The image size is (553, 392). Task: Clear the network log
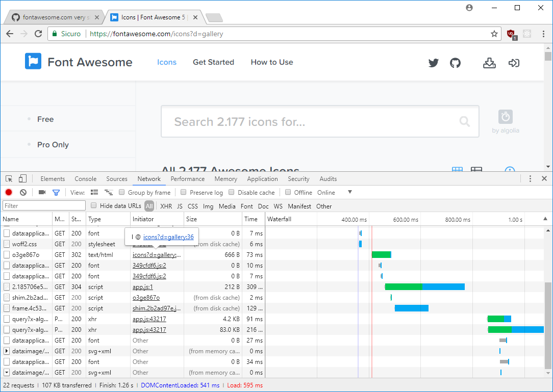(23, 192)
